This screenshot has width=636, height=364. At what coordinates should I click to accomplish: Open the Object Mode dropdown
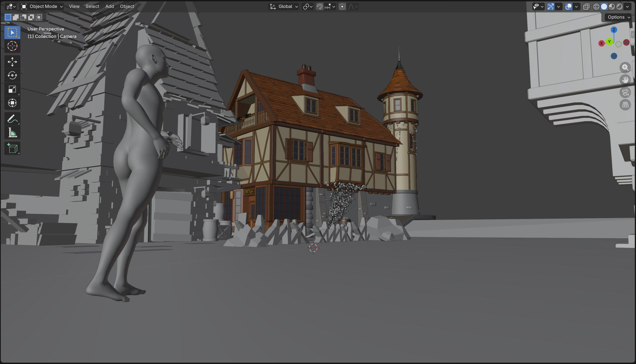pyautogui.click(x=42, y=6)
